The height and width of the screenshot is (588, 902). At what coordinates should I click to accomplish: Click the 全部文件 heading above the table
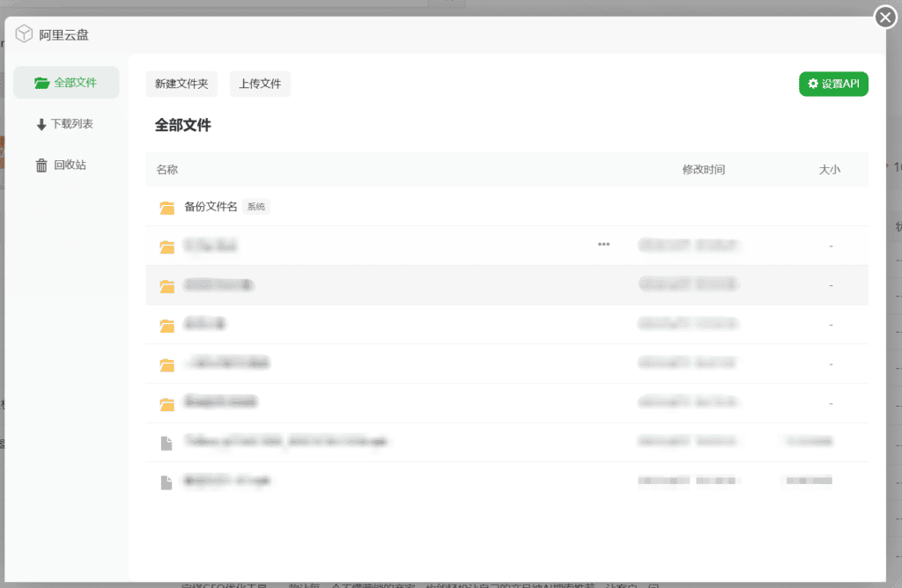tap(183, 125)
